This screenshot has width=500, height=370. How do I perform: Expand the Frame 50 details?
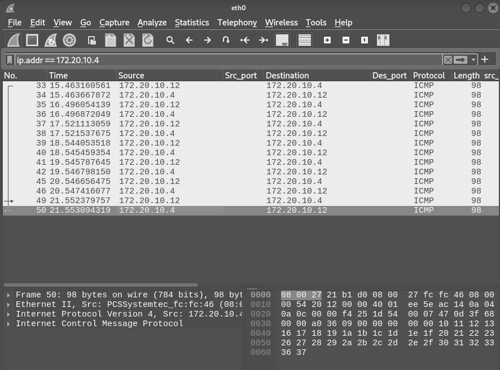[8, 295]
